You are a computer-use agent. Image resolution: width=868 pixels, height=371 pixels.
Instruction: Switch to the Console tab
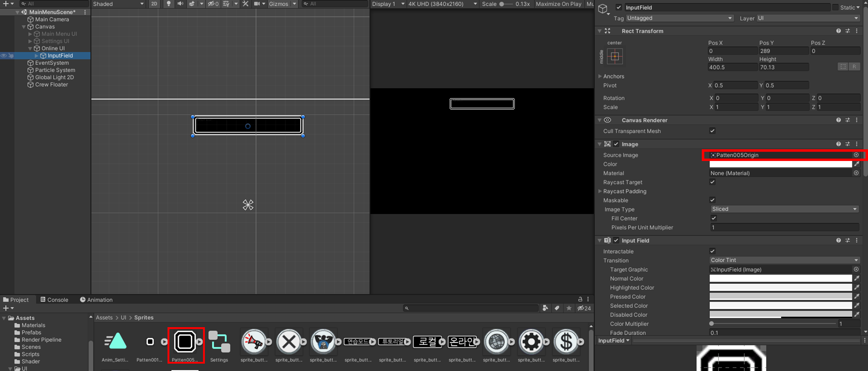54,300
